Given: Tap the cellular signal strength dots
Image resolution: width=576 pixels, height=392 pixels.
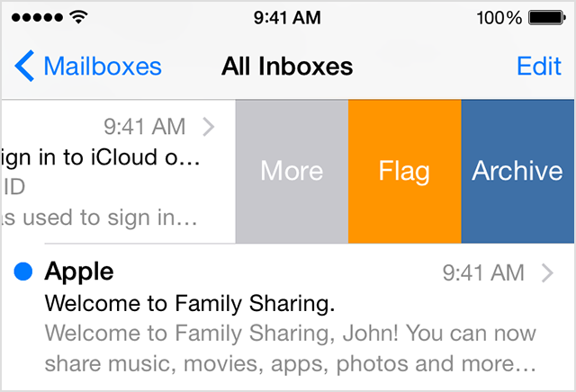Looking at the screenshot, I should (37, 17).
